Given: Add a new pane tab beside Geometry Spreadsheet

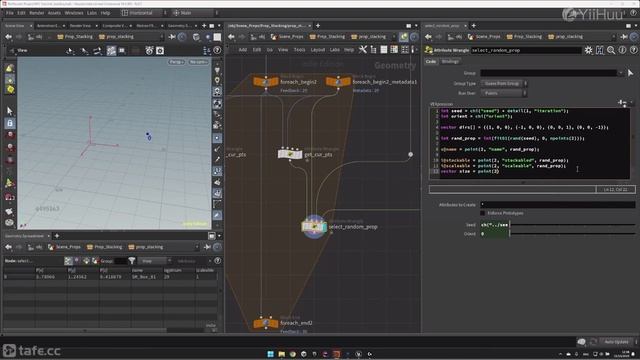Looking at the screenshot, I should point(57,236).
